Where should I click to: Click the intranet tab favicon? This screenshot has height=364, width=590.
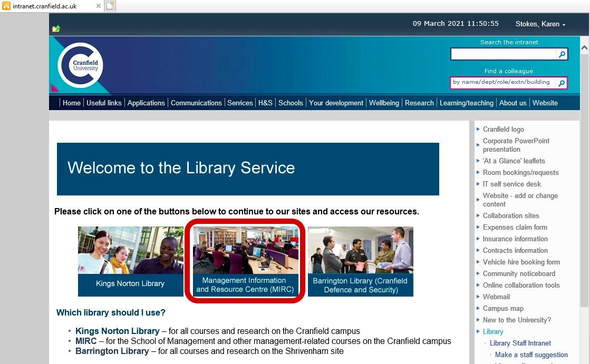(x=6, y=6)
